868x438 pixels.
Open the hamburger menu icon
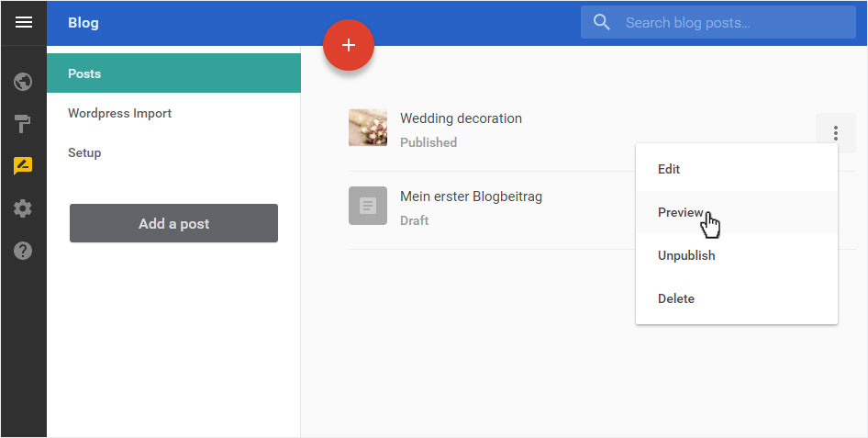[x=23, y=23]
